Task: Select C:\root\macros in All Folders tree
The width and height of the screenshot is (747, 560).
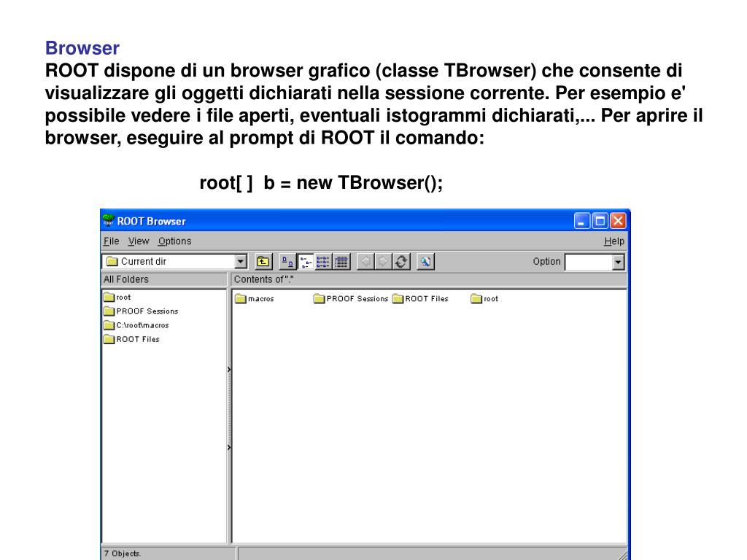Action: (x=136, y=325)
